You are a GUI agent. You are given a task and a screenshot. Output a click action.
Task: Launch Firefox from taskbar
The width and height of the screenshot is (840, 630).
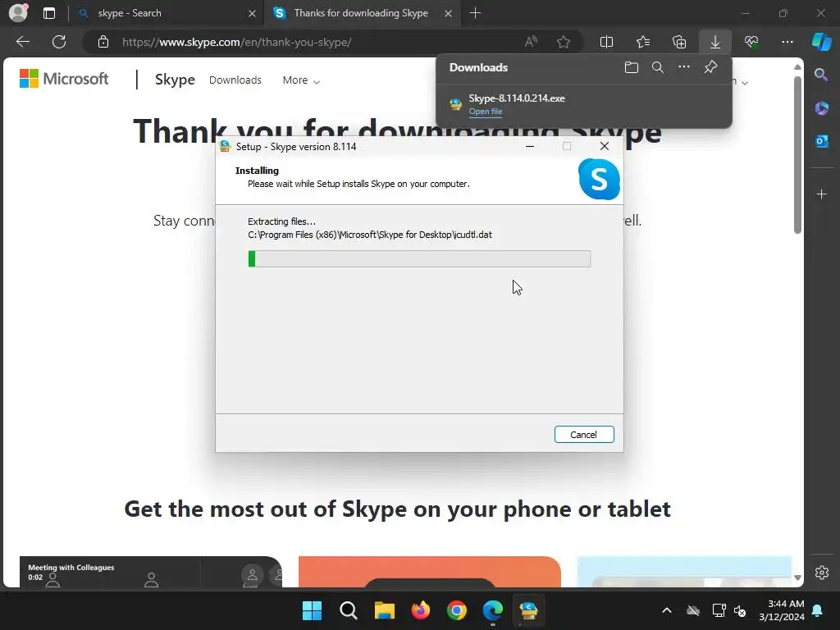[x=421, y=610]
